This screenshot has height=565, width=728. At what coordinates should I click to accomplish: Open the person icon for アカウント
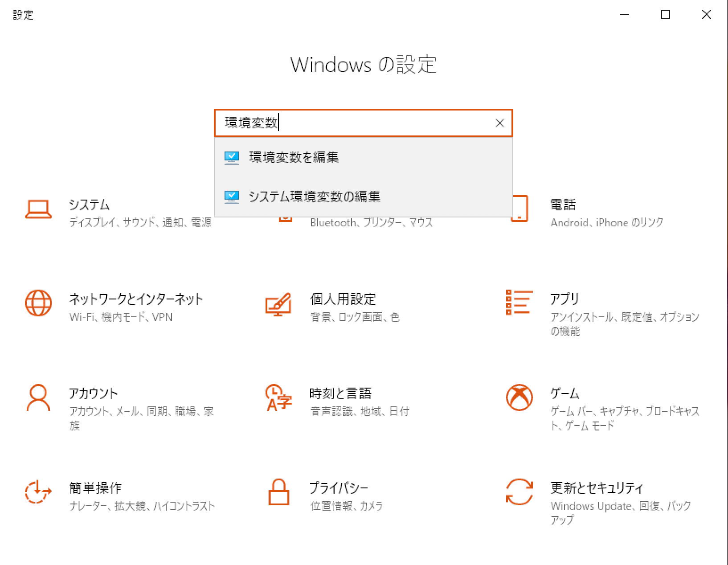coord(38,397)
